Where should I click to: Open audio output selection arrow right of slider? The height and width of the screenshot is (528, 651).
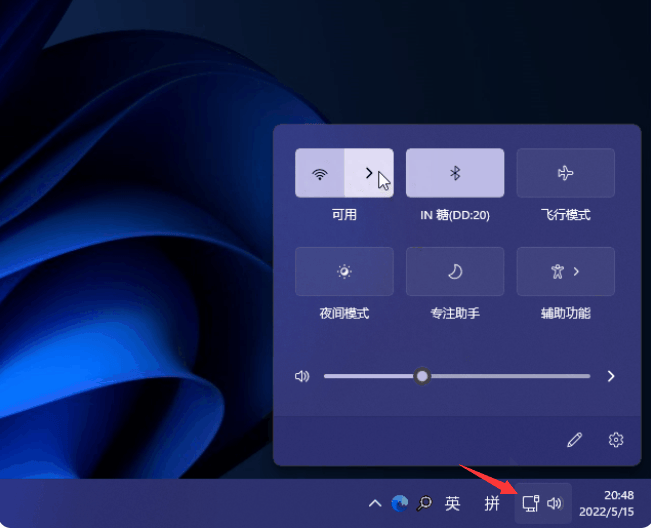pos(611,376)
